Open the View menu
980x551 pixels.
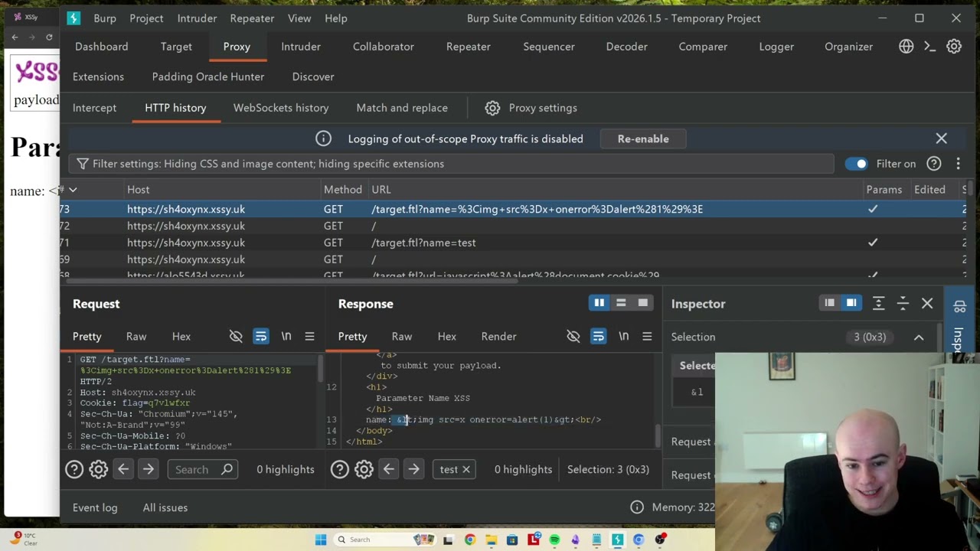pos(299,18)
